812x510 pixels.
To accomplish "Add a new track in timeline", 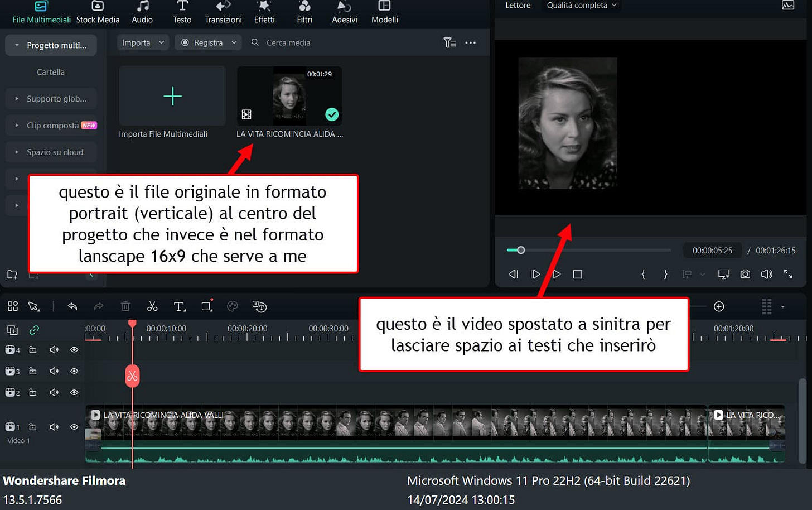I will point(12,330).
